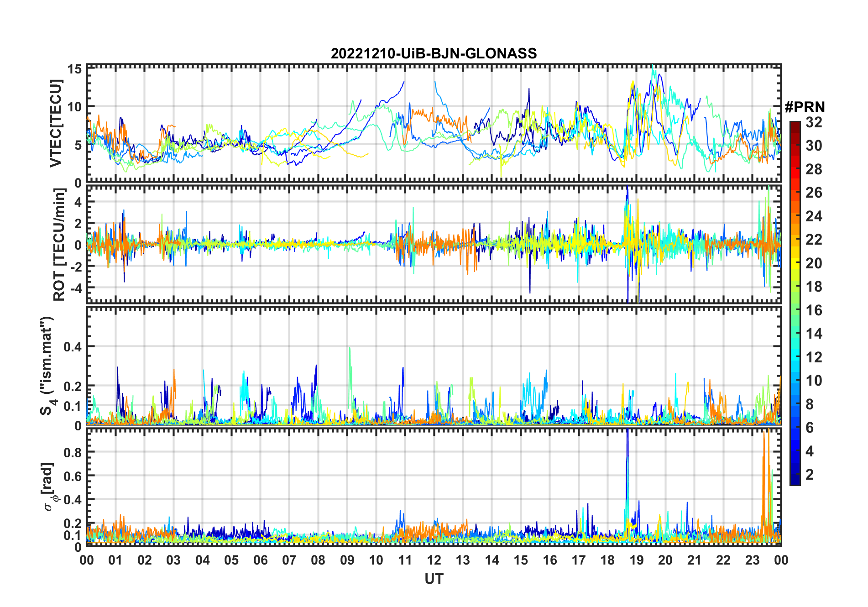Click x-axis tick label 03
The height and width of the screenshot is (607, 868).
tap(173, 560)
